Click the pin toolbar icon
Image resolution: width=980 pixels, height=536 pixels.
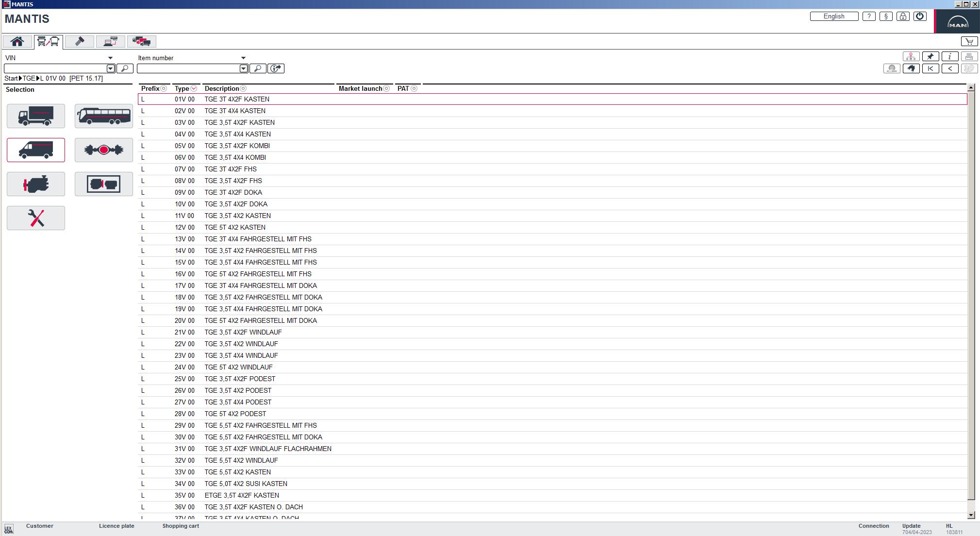tap(930, 56)
